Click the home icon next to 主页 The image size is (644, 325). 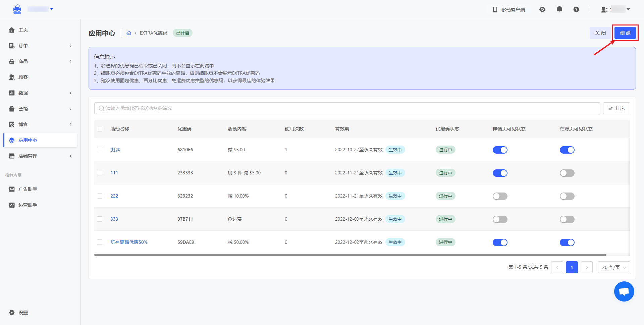tap(12, 30)
